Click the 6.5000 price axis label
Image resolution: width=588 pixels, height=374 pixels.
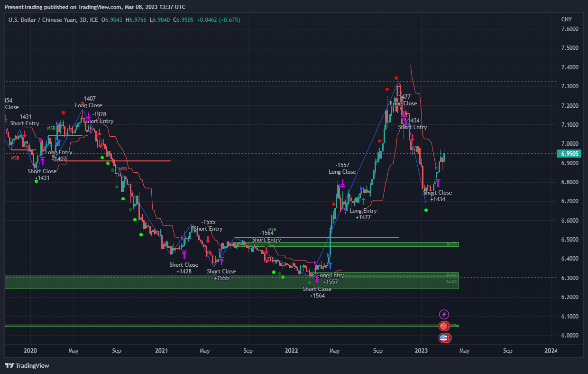pos(570,240)
